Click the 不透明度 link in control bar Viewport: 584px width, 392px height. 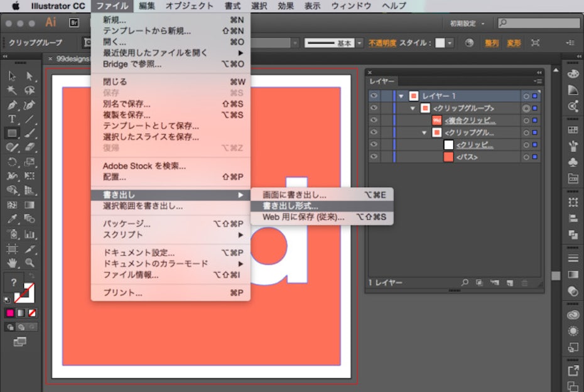(382, 43)
